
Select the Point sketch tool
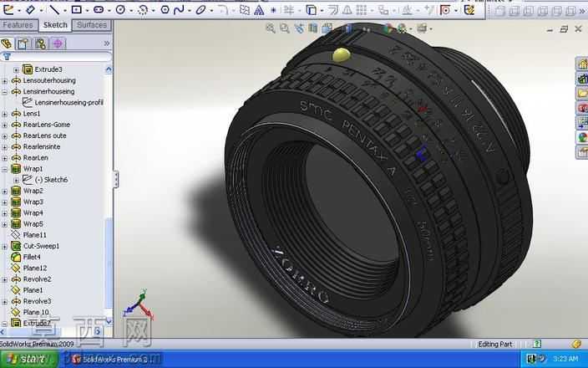pyautogui.click(x=273, y=10)
